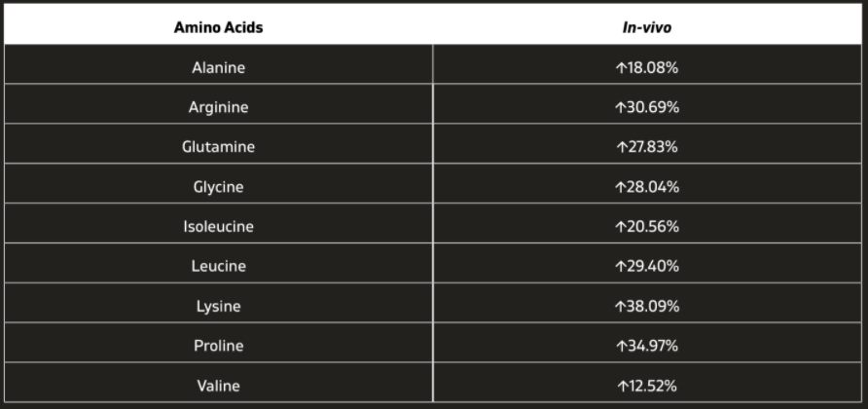Click the Amino Acids column header

218,27
